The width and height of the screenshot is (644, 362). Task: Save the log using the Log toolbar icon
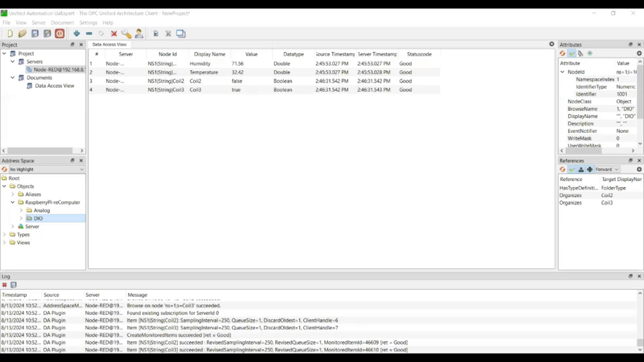[x=13, y=285]
